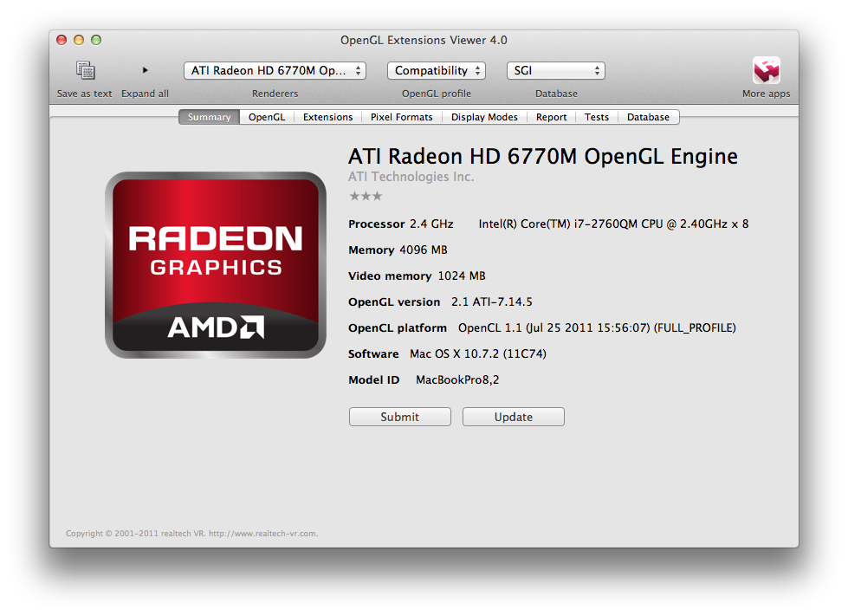
Task: Click the OpenGL version 2.1 ATI-7.14.5
Action: coord(492,302)
